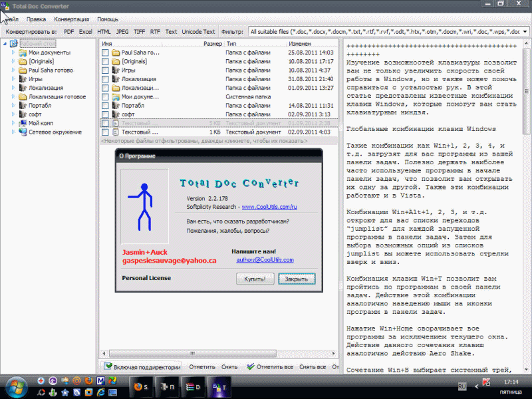
Task: Click the софт folder icon in file list
Action: (116, 114)
